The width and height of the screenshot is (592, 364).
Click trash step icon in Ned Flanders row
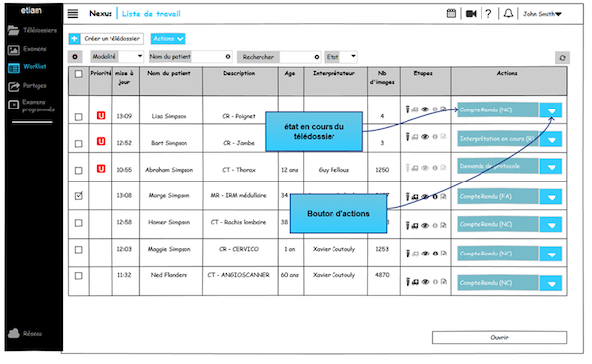click(407, 282)
